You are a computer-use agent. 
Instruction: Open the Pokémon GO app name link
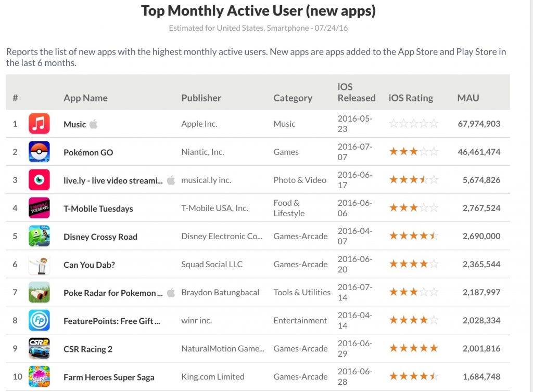pos(88,152)
